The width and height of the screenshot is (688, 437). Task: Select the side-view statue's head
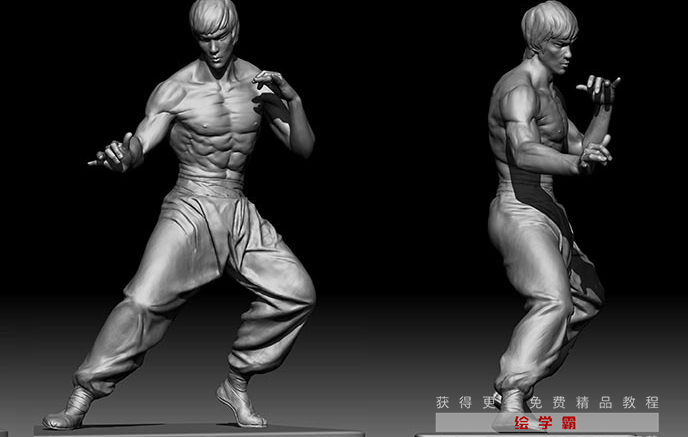550,36
